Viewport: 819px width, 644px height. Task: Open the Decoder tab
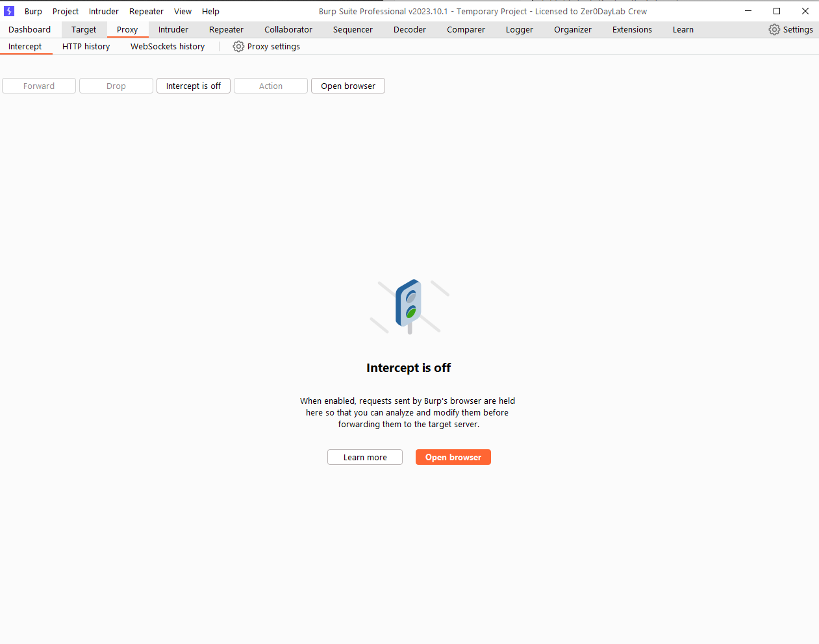(x=410, y=30)
